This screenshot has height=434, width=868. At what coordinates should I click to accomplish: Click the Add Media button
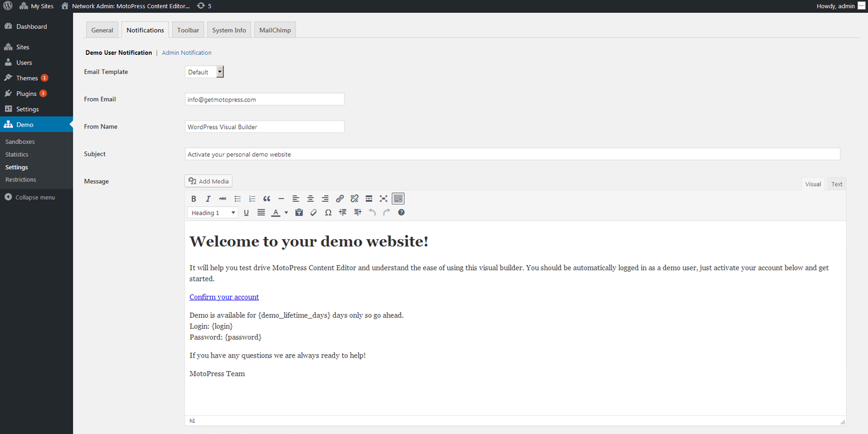tap(209, 181)
